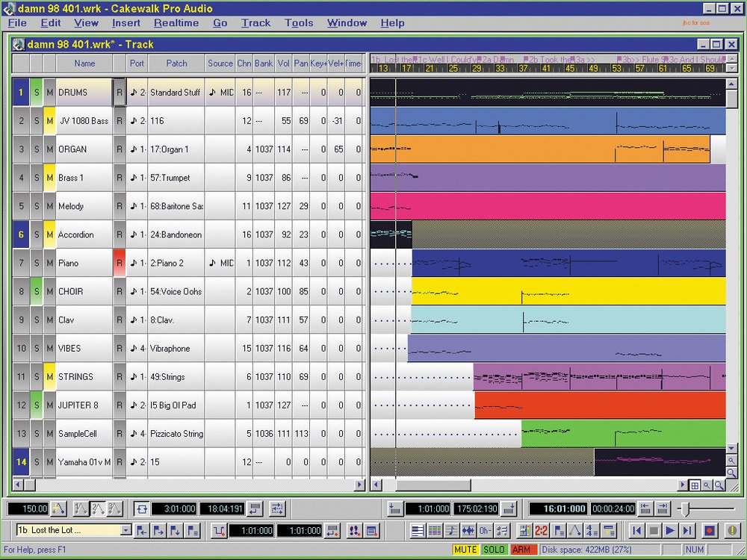Open the Console mixer view icon
The width and height of the screenshot is (747, 560).
pos(524,530)
